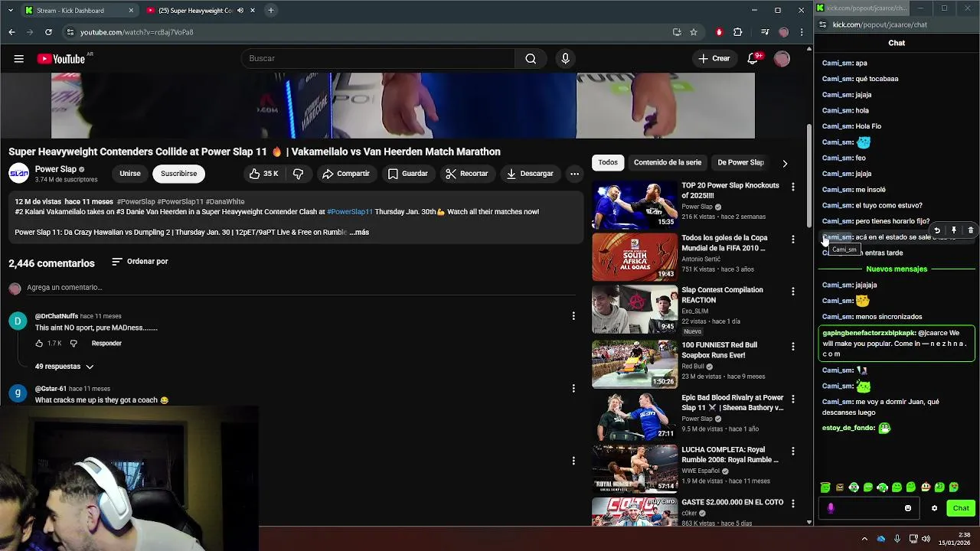This screenshot has height=551, width=980.
Task: Reply to pinned chat message arrow icon
Action: (937, 230)
